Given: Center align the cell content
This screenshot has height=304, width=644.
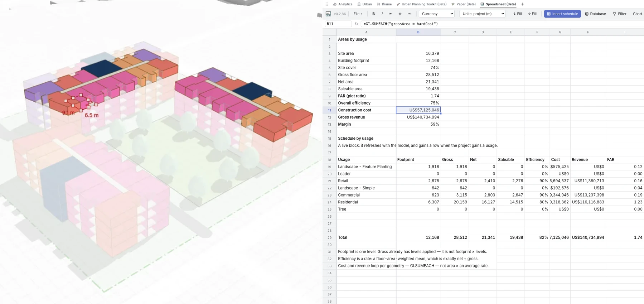Looking at the screenshot, I should [400, 14].
